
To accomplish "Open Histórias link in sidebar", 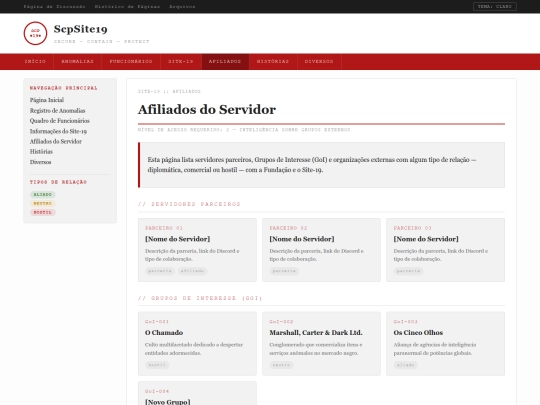I will (41, 152).
